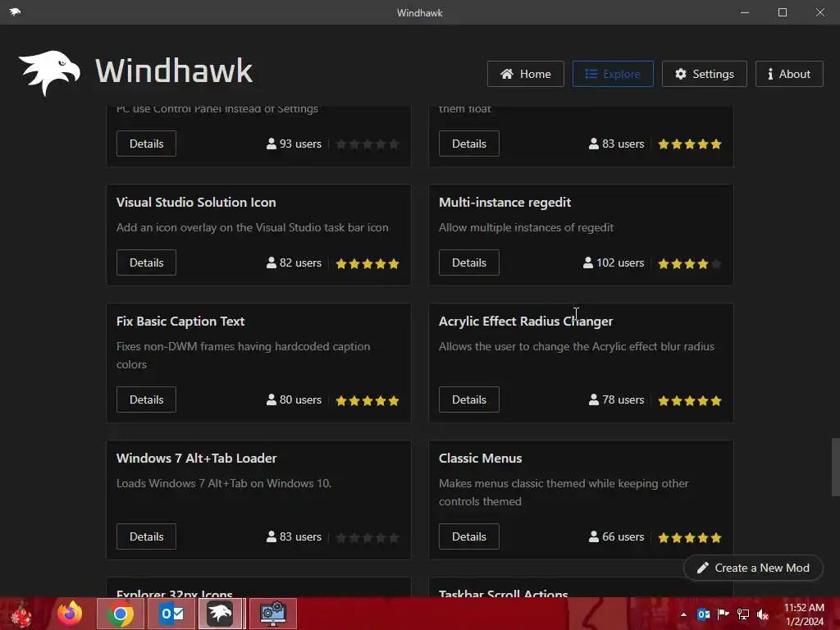Click empty star rating of Windows 7 Alt+Tab Loader
The image size is (840, 630).
pyautogui.click(x=367, y=538)
